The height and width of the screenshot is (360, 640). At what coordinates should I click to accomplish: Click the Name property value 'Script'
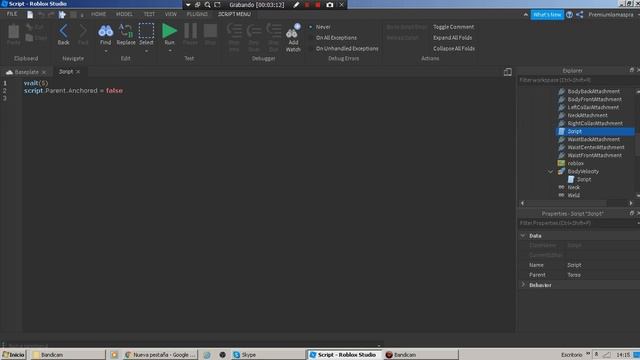[574, 265]
